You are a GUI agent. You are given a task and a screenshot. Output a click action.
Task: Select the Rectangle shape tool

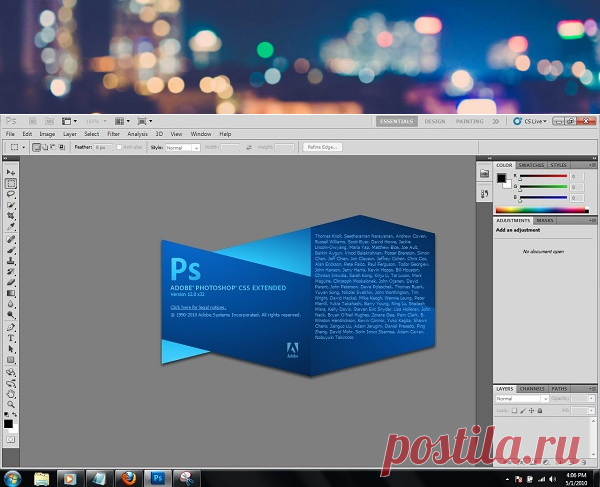point(11,360)
